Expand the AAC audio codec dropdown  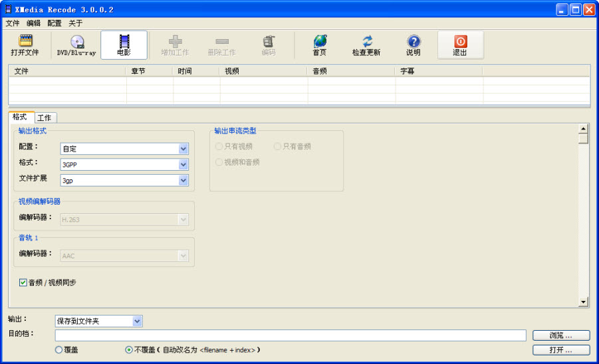click(x=183, y=256)
